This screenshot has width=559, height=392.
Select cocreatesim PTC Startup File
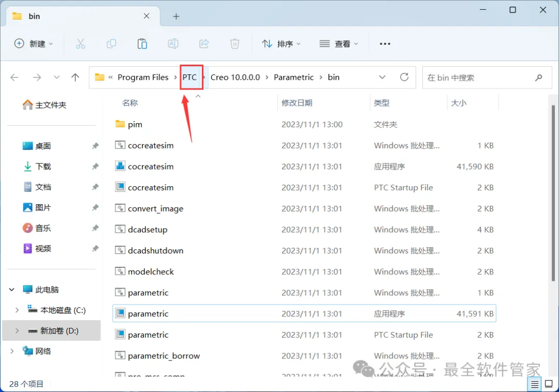coord(304,187)
